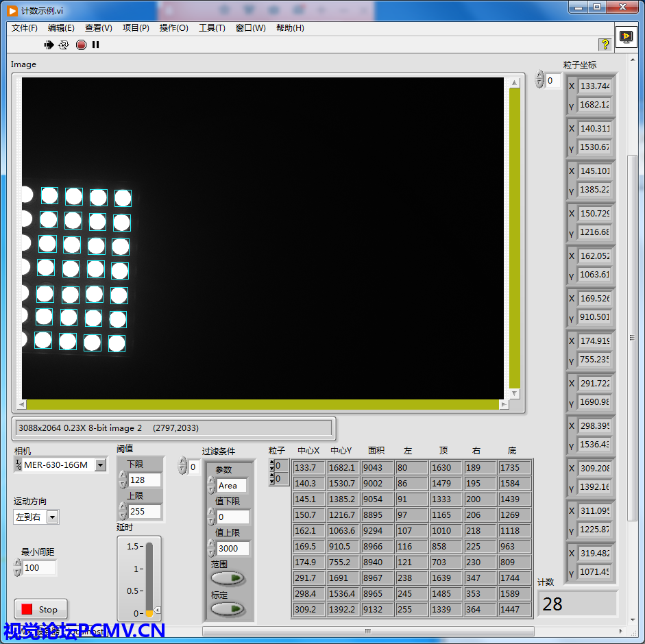Click the Run Continuously toolbar icon
This screenshot has height=644, width=645.
click(x=64, y=45)
